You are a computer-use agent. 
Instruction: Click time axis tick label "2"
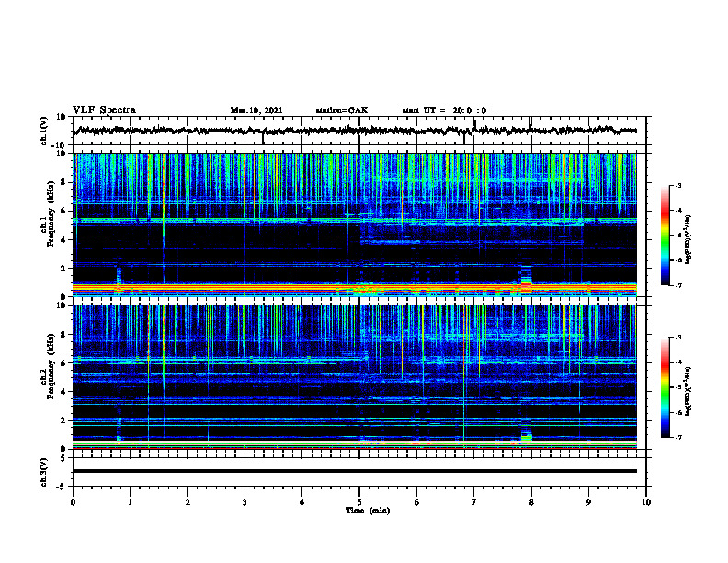pyautogui.click(x=188, y=502)
